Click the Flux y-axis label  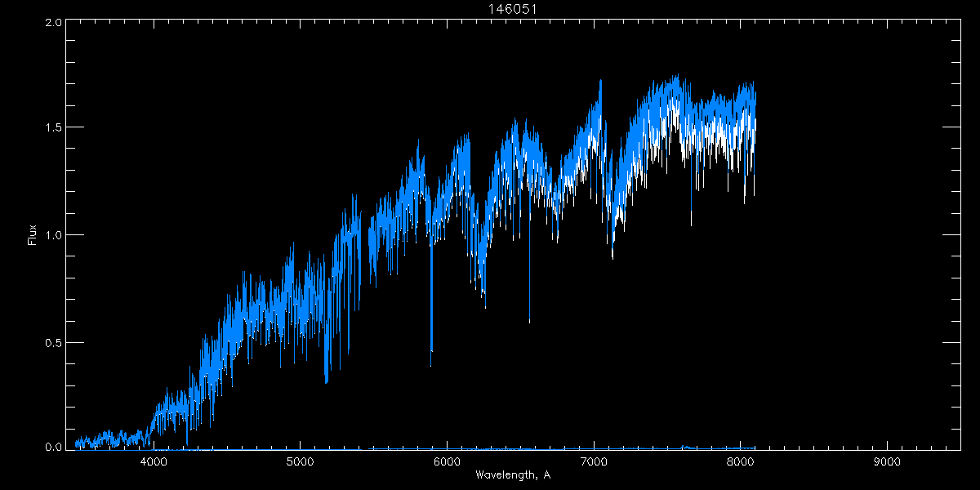click(32, 235)
